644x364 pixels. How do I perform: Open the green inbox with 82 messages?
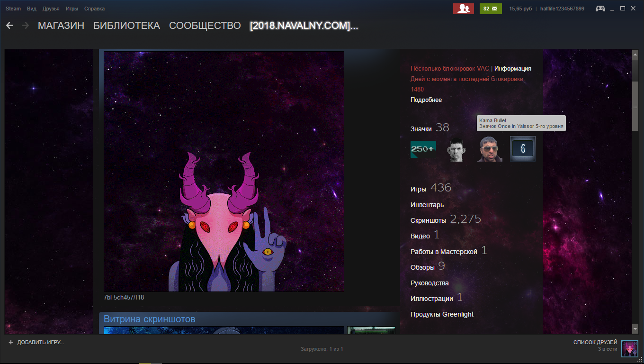coord(491,9)
